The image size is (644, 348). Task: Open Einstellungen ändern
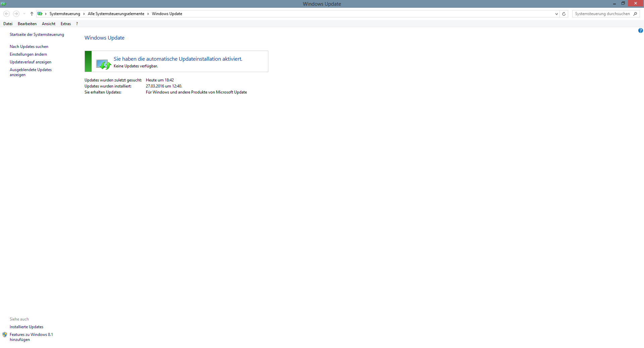tap(28, 54)
